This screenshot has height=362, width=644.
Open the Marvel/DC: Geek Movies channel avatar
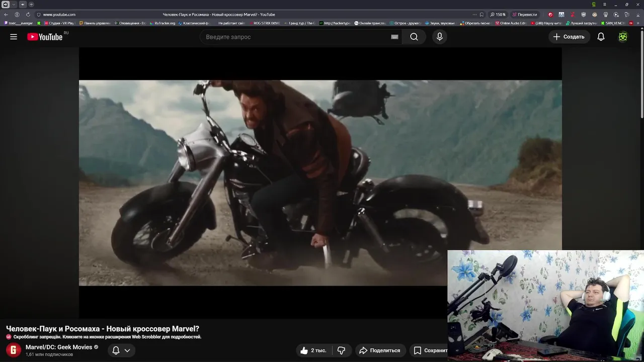coord(13,350)
